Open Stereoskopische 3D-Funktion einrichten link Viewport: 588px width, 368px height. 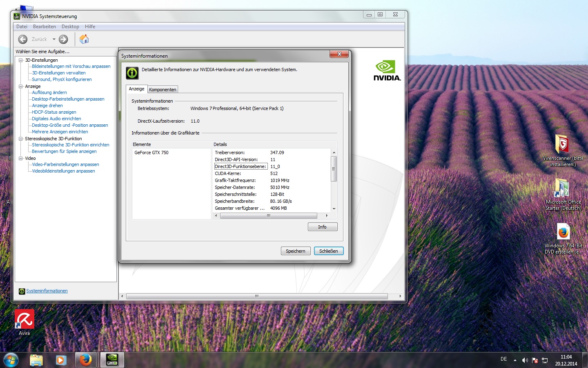click(71, 145)
